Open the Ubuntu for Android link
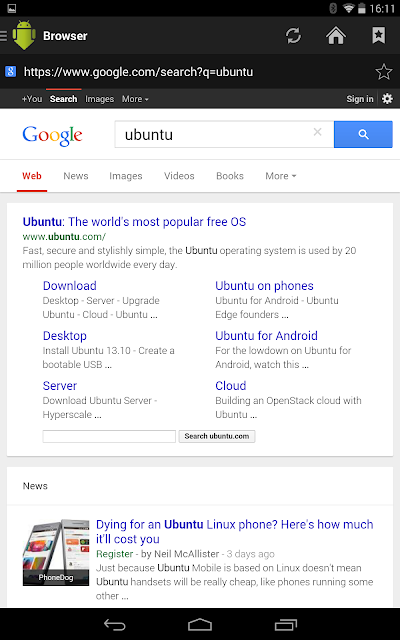The width and height of the screenshot is (400, 640). tap(266, 336)
